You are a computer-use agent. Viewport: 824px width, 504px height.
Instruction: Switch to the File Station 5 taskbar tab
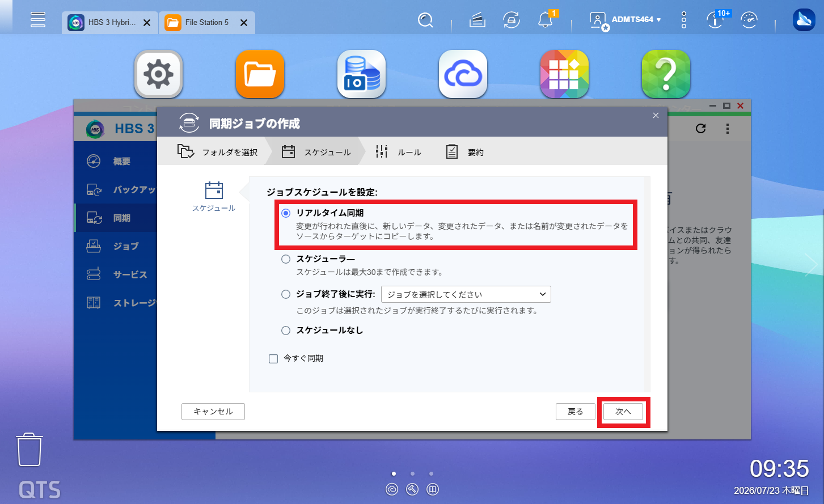(206, 23)
